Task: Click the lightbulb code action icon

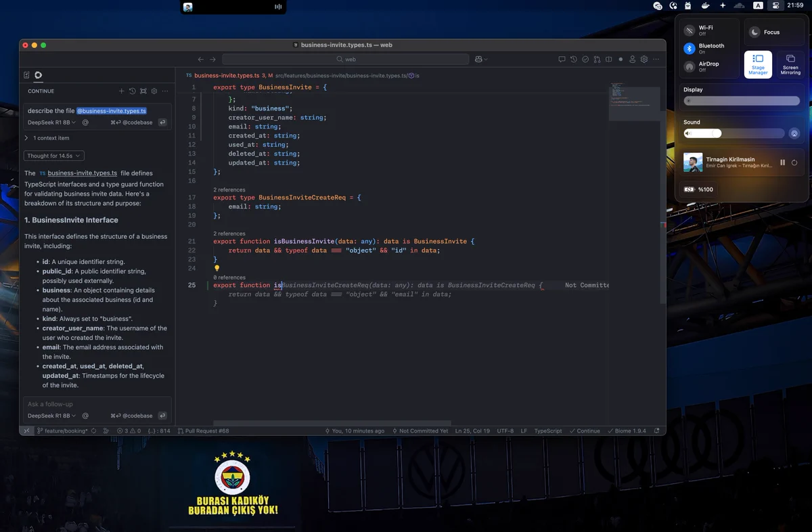Action: coord(217,268)
